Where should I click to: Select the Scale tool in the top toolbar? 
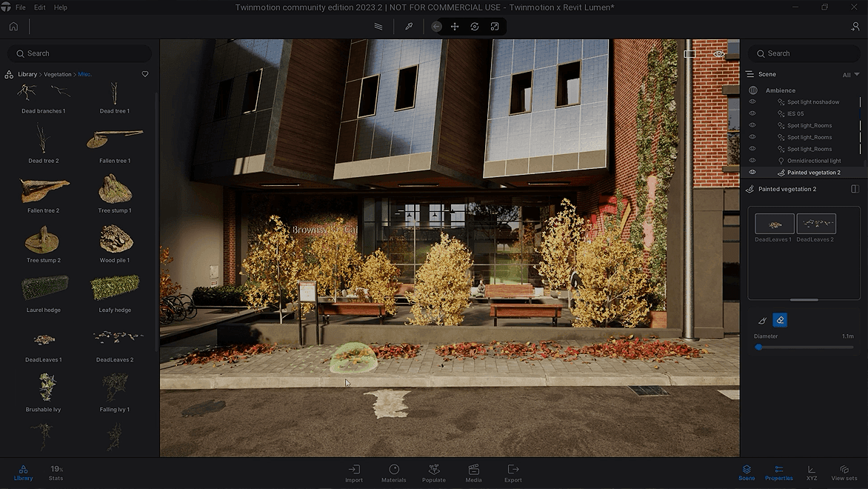(494, 26)
